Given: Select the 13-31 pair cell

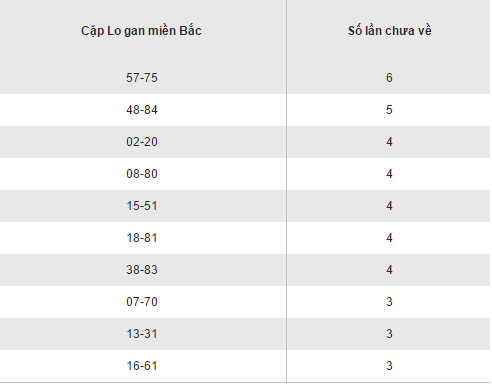Looking at the screenshot, I should click(142, 334).
